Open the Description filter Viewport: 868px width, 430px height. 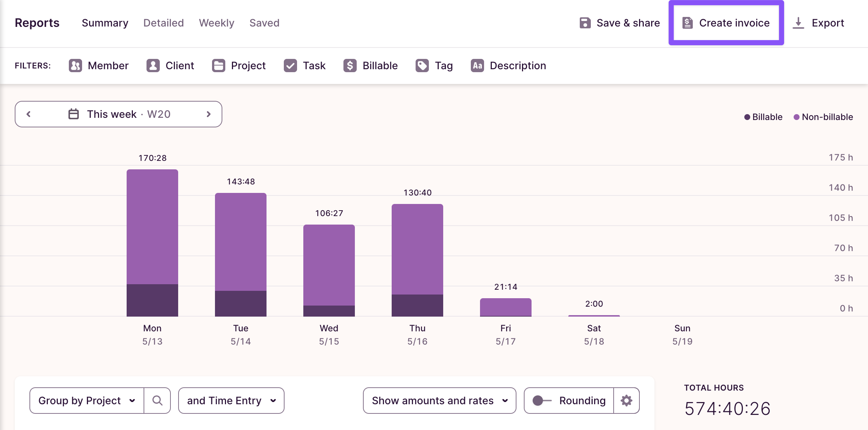(508, 66)
